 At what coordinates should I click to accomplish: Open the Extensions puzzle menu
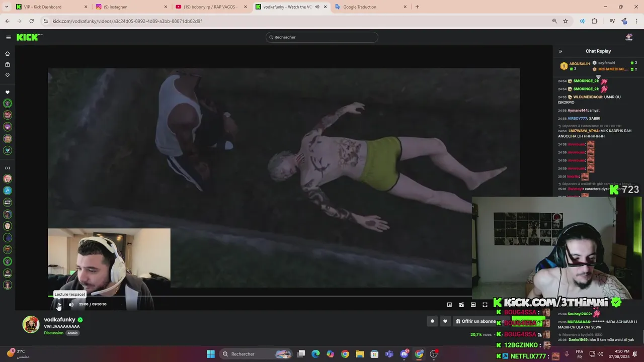595,21
